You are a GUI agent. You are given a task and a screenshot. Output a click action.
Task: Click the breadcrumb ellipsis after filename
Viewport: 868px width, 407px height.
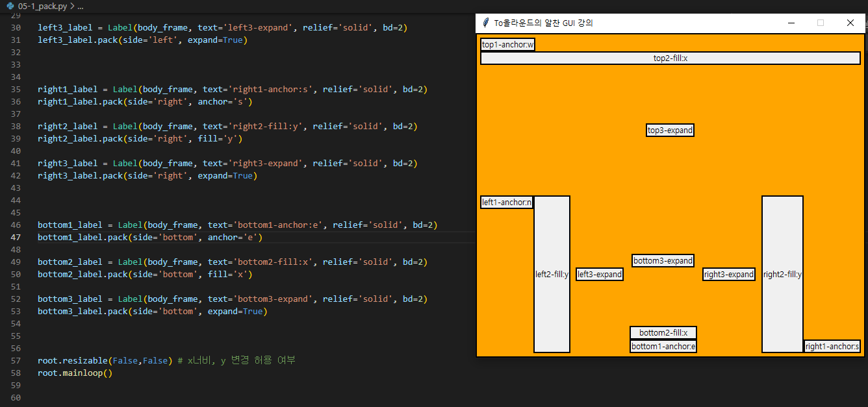click(x=80, y=6)
